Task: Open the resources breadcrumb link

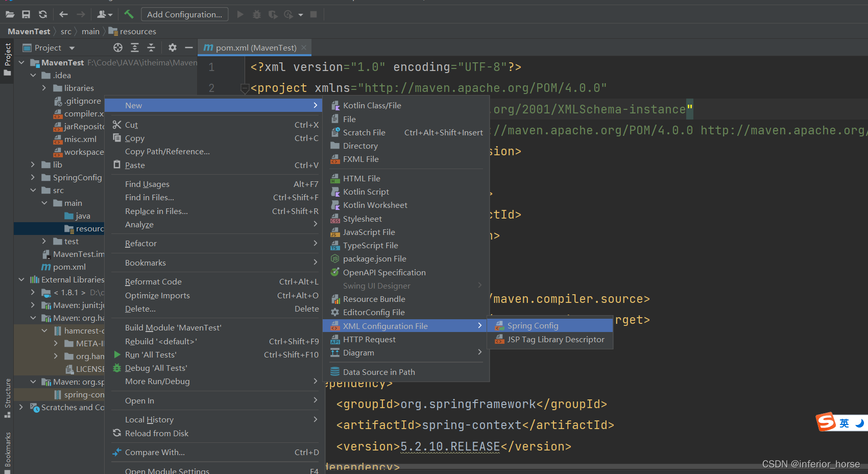Action: point(138,31)
